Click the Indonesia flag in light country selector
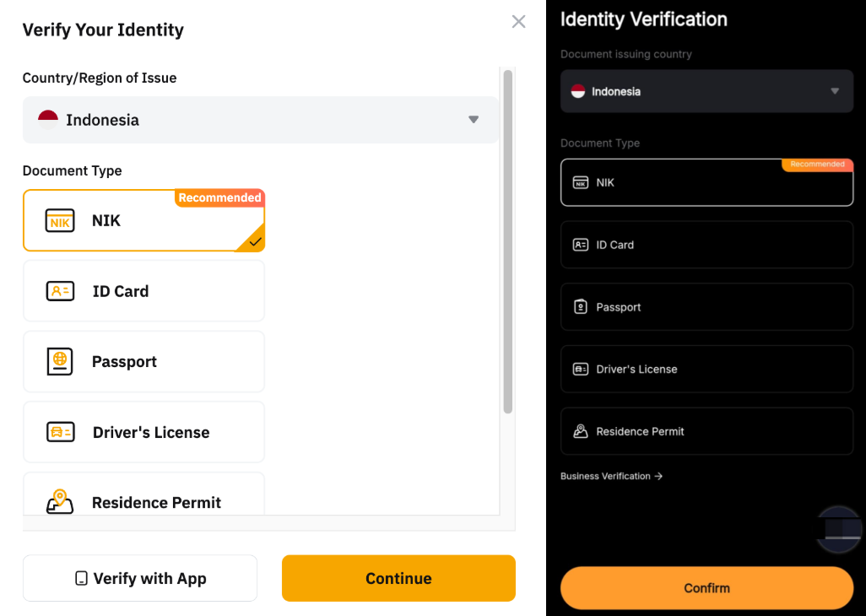Image resolution: width=866 pixels, height=616 pixels. [48, 120]
